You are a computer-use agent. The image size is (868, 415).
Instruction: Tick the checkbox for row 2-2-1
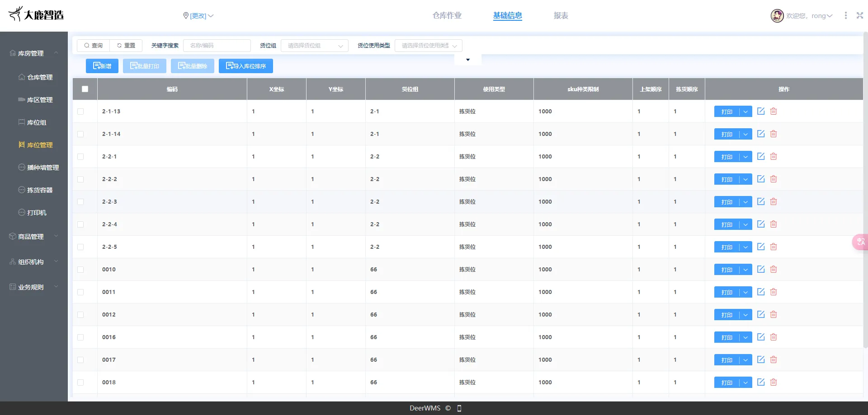click(x=80, y=156)
